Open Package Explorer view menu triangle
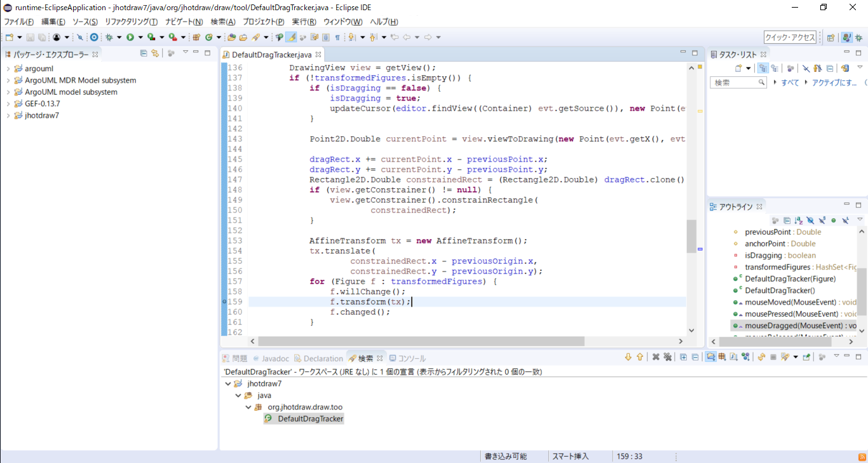This screenshot has height=463, width=868. click(185, 53)
